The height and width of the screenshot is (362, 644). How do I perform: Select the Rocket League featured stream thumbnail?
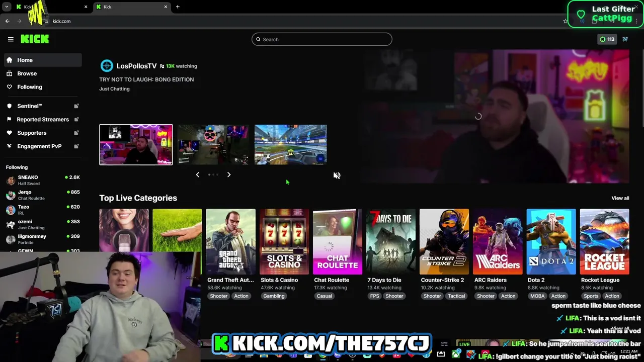click(x=291, y=145)
